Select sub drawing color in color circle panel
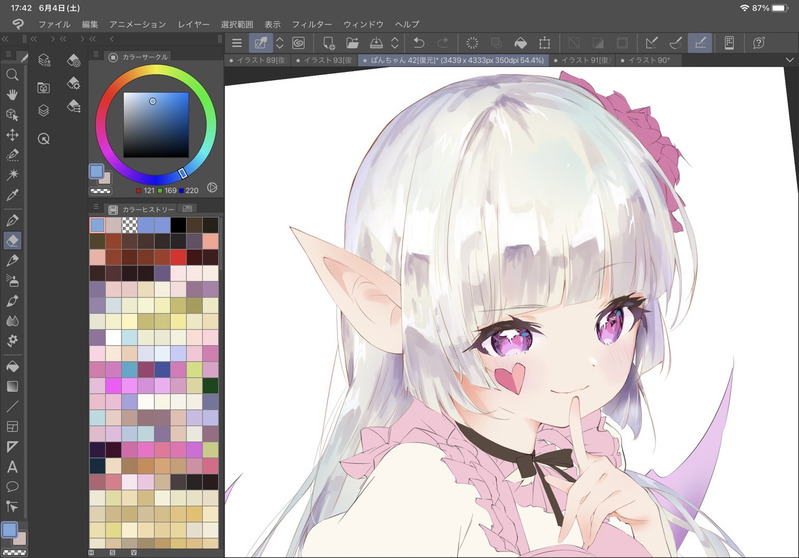The height and width of the screenshot is (558, 799). click(x=105, y=177)
